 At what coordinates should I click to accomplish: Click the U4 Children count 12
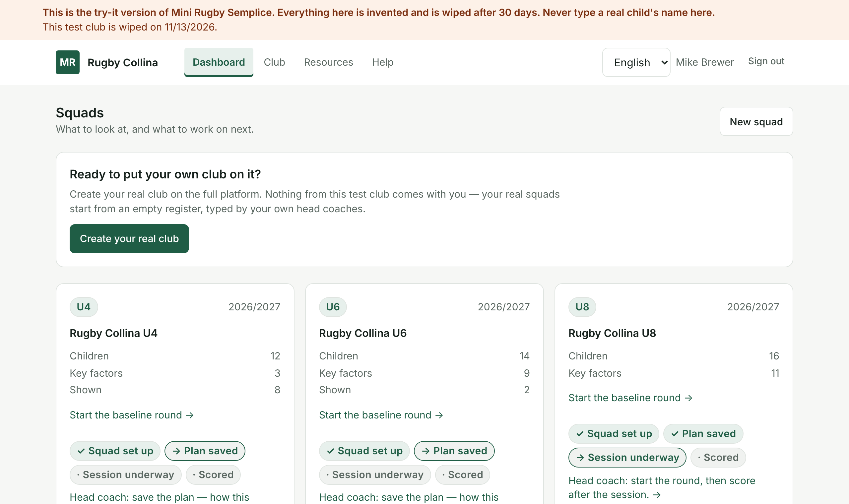coord(275,355)
